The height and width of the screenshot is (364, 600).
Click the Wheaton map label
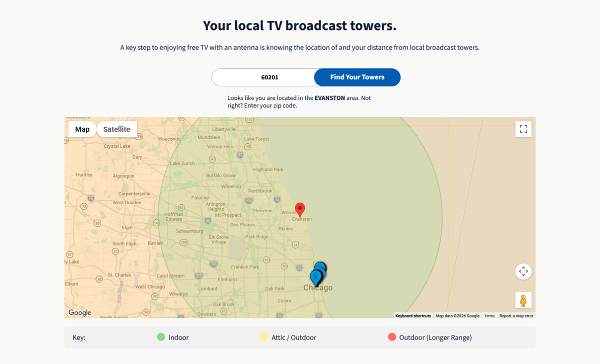click(178, 294)
